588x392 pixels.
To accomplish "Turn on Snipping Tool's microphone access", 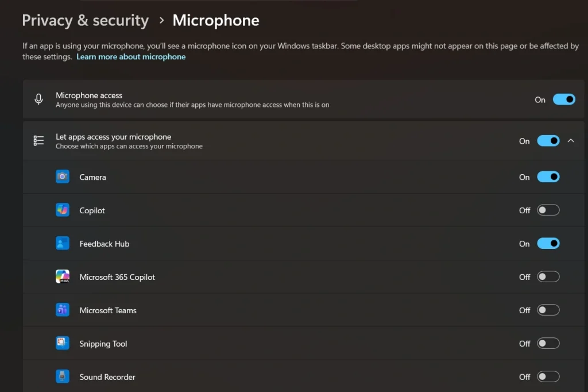I will point(548,343).
